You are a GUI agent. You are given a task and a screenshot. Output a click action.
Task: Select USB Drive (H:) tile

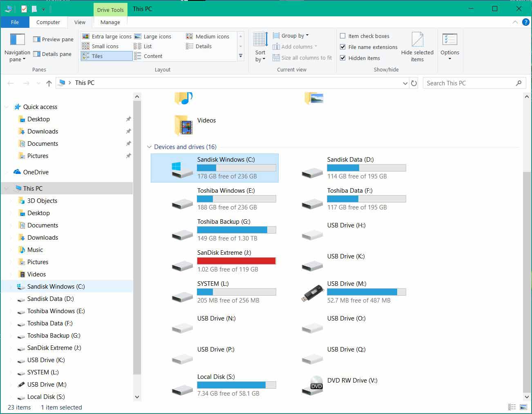pyautogui.click(x=344, y=230)
